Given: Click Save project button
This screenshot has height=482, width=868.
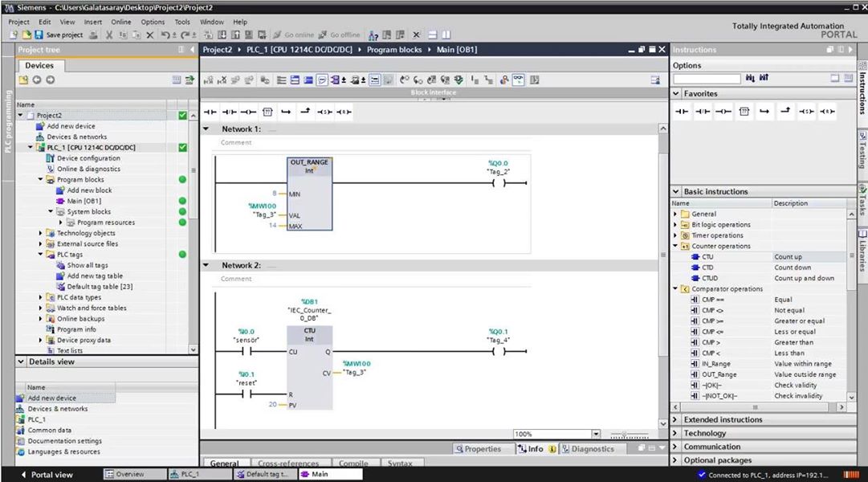Looking at the screenshot, I should [x=59, y=35].
